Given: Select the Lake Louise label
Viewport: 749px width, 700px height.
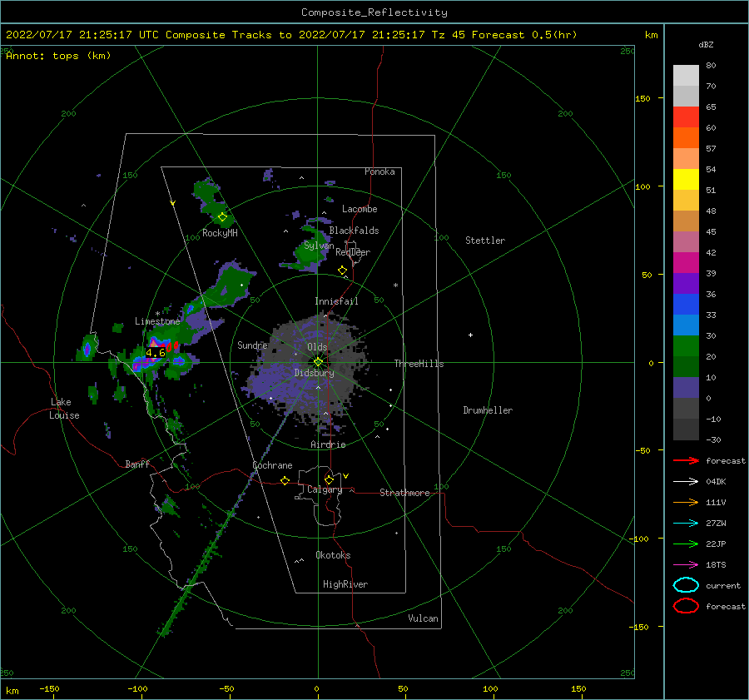Looking at the screenshot, I should click(64, 409).
